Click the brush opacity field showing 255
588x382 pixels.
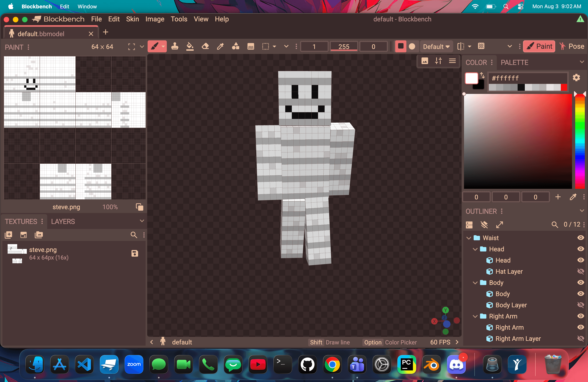[x=344, y=46]
